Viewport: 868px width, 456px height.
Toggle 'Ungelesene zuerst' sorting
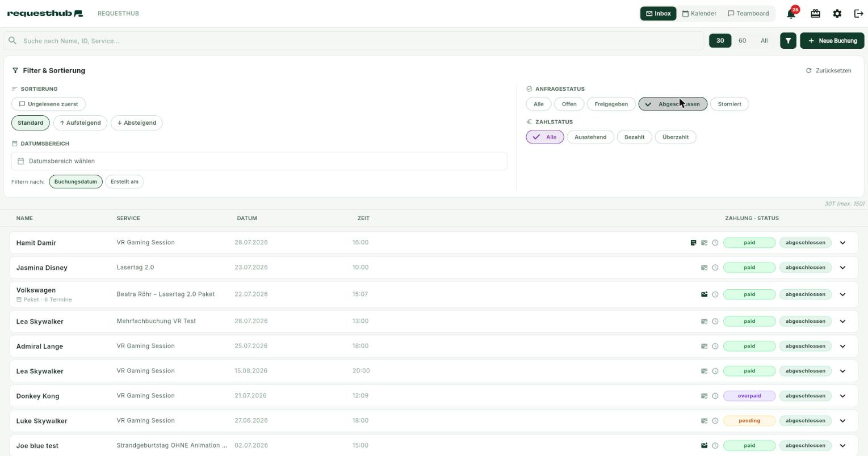click(x=48, y=104)
